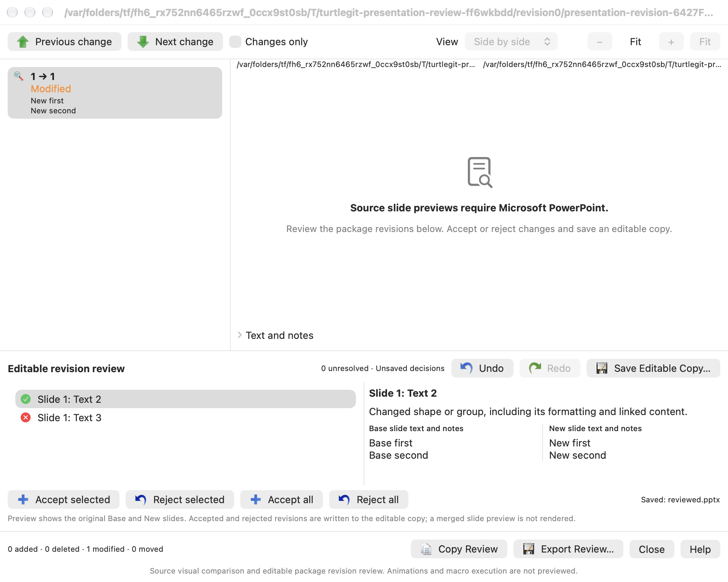Select the Slide 1: Text 2 revision

(x=185, y=399)
